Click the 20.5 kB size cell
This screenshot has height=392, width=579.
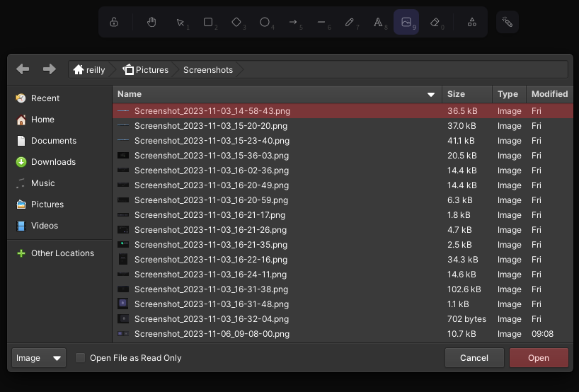pyautogui.click(x=462, y=156)
